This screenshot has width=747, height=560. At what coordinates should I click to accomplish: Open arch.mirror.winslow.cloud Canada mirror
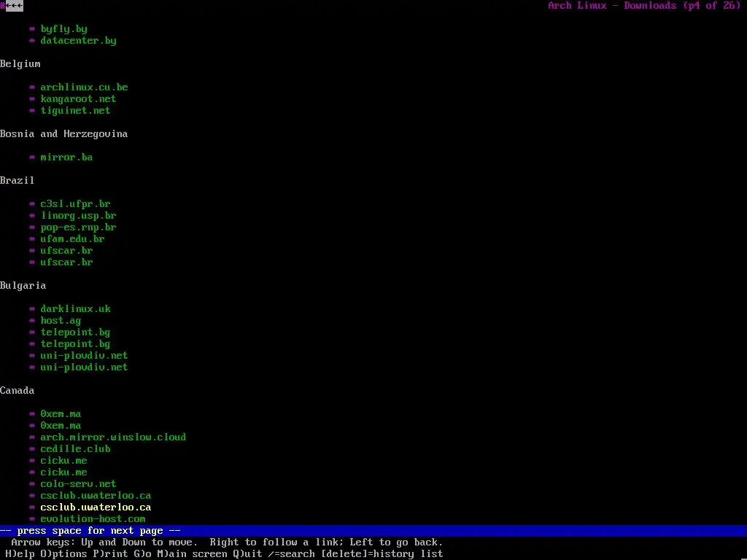point(113,437)
